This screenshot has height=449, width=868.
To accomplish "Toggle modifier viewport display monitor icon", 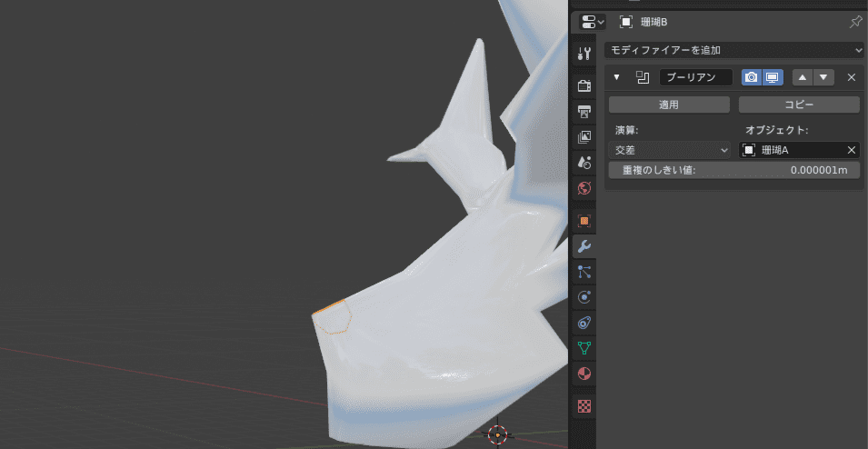I will pyautogui.click(x=773, y=77).
